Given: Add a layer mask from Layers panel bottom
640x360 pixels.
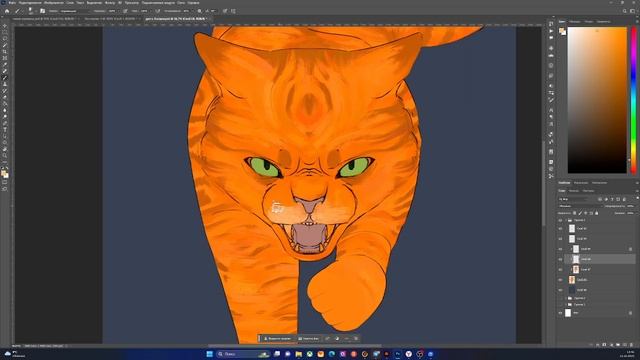Looking at the screenshot, I should coord(604,345).
